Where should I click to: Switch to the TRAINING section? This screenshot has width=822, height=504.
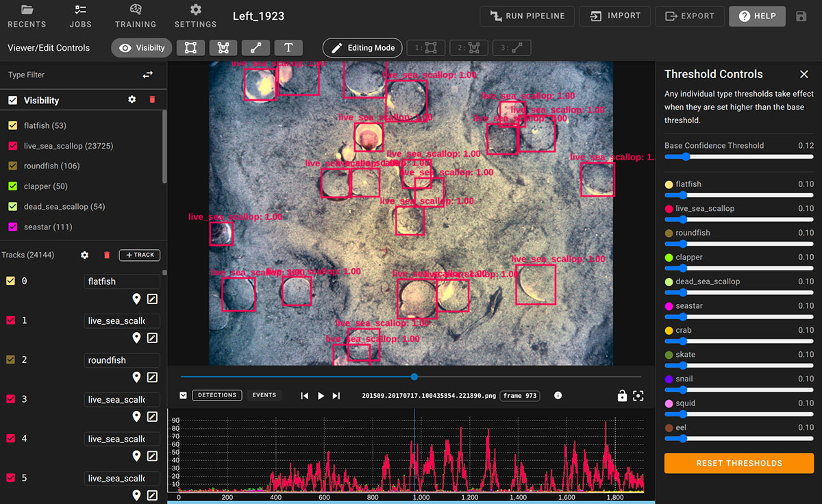135,15
